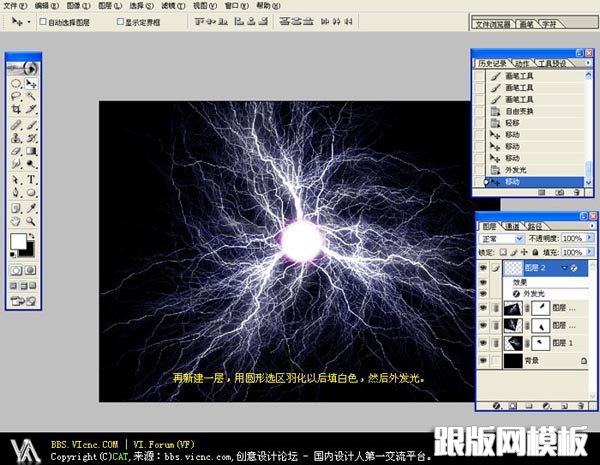
Task: Pick the Pen tool
Action: click(x=16, y=193)
